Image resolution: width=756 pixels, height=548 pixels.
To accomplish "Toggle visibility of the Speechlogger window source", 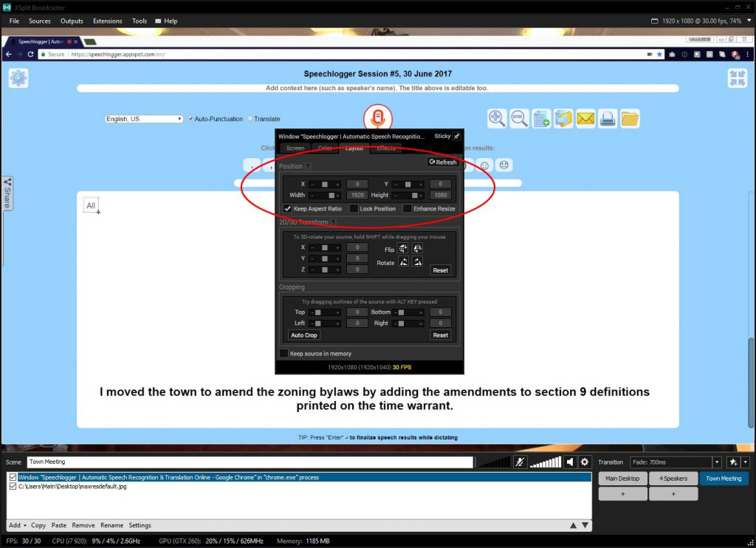I will coord(13,477).
